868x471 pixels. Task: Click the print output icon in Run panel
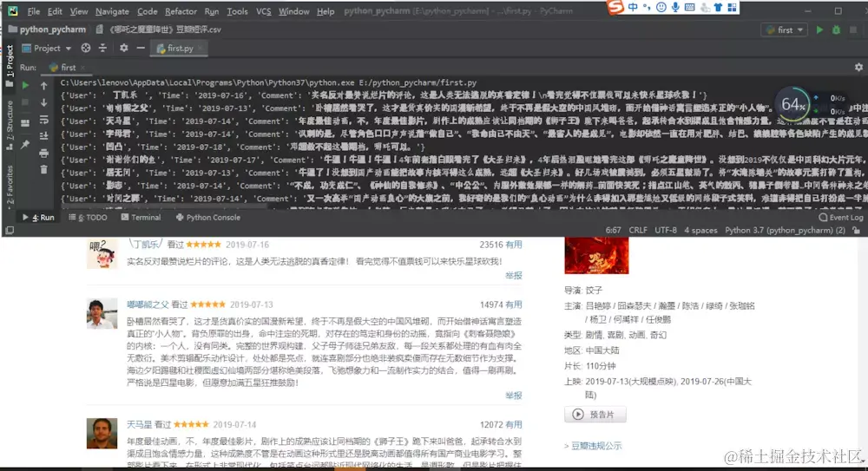click(43, 154)
